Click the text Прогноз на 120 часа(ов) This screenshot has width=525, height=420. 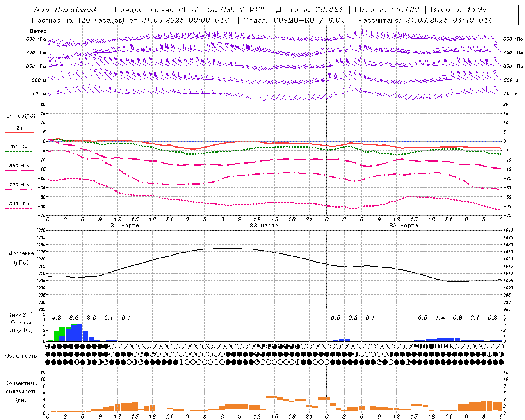(x=78, y=20)
